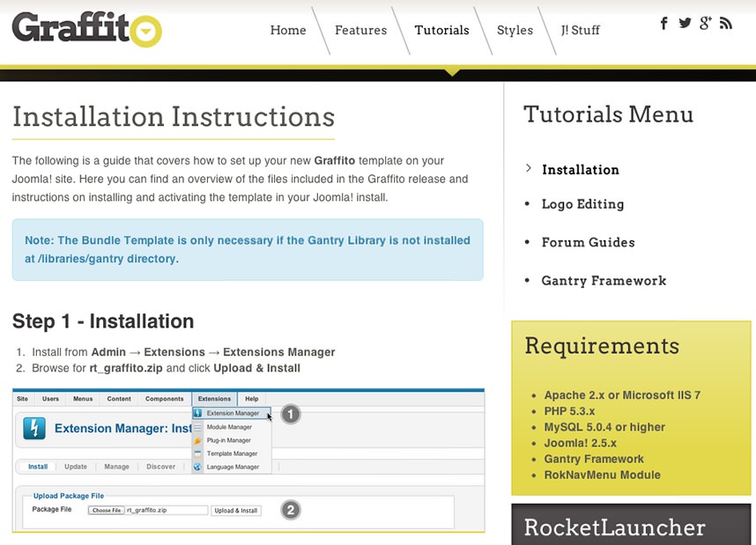The image size is (756, 545).
Task: Click the "PHP 5.3.x" requirement
Action: 569,411
